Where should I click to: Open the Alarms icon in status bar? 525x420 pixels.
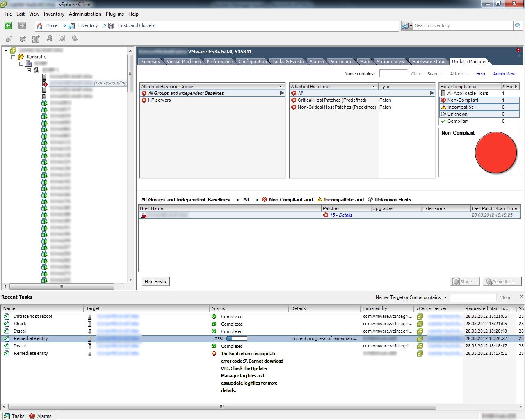(x=32, y=416)
